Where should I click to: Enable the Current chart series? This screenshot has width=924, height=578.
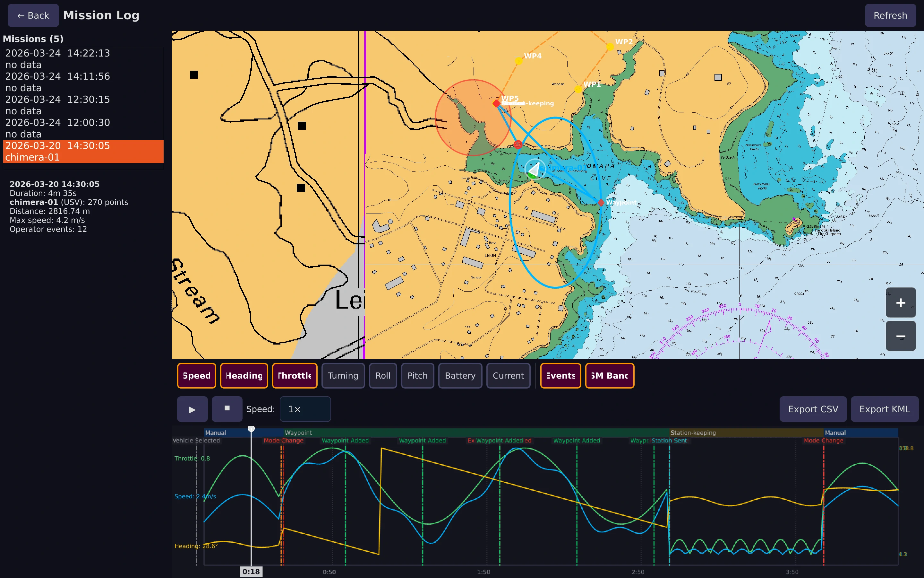pos(508,375)
